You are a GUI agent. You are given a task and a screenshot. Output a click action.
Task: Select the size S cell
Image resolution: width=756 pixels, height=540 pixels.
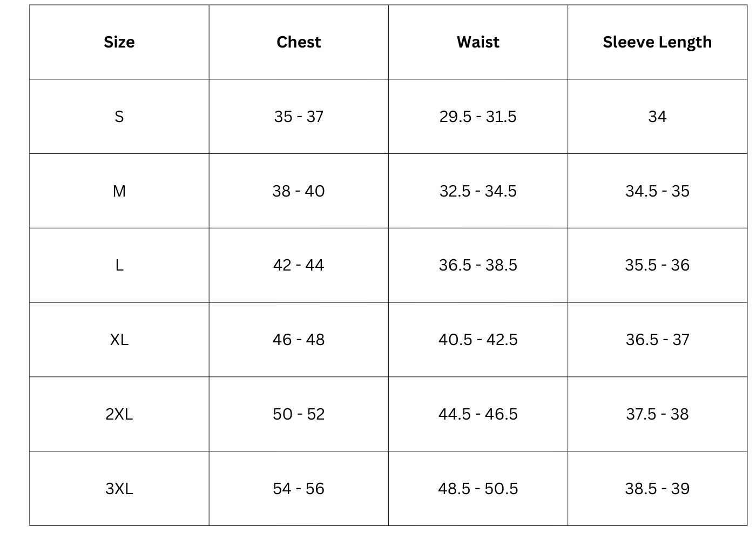119,117
